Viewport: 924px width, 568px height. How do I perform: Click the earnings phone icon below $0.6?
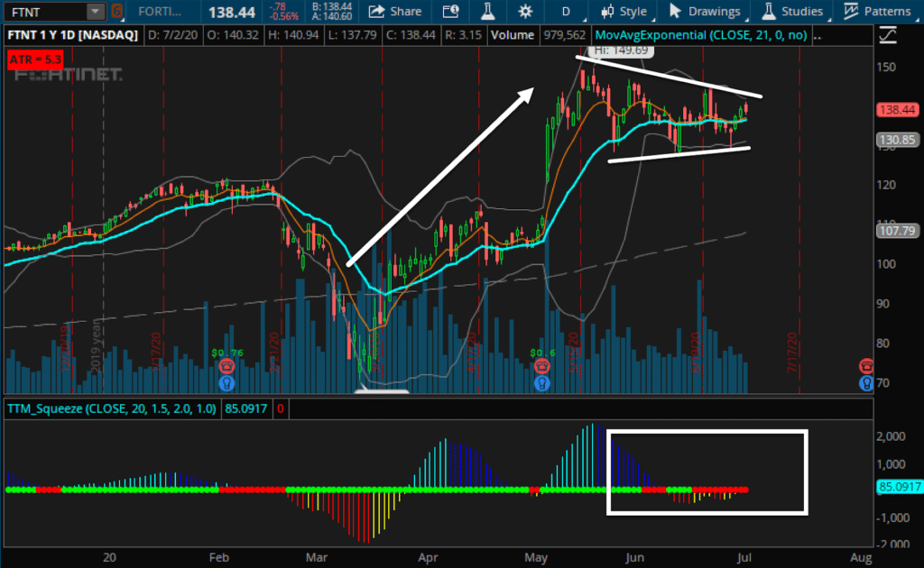click(542, 366)
